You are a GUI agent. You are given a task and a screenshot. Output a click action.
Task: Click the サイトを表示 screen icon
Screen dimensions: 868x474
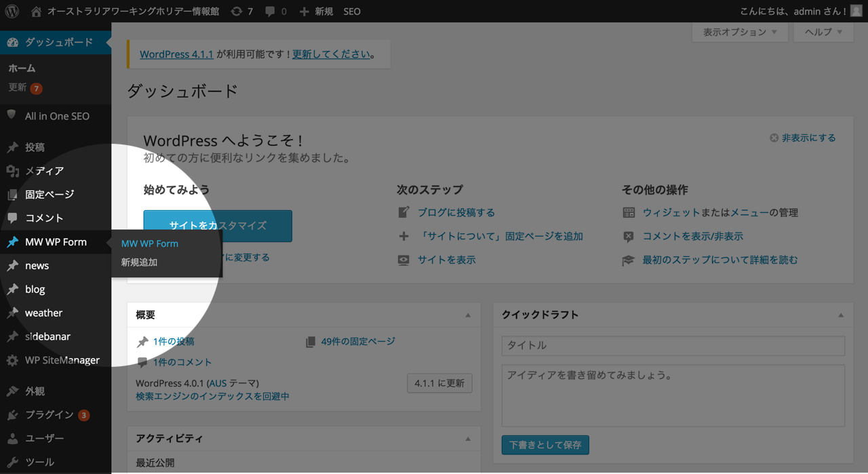403,260
